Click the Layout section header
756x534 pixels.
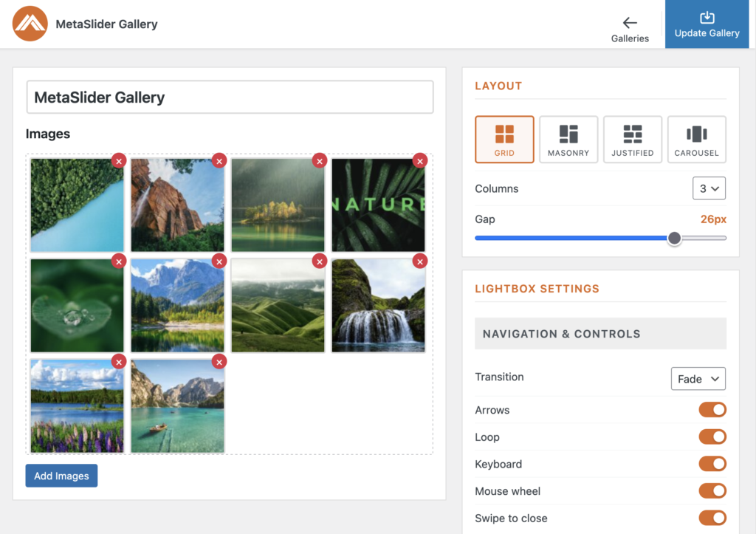(x=498, y=86)
